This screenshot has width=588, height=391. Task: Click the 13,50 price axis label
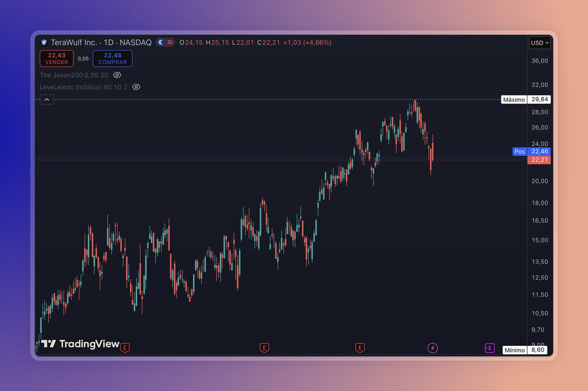click(540, 262)
